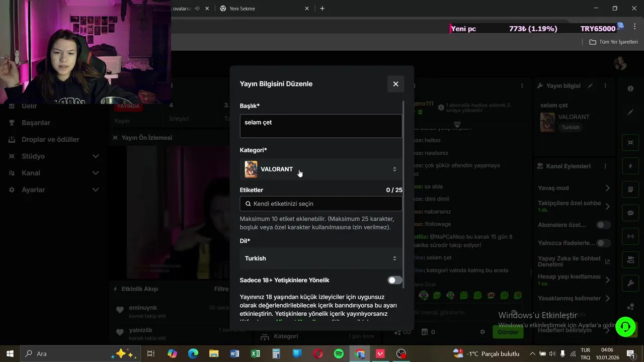This screenshot has height=362, width=644.
Task: Open Word from the taskbar
Action: click(234, 353)
